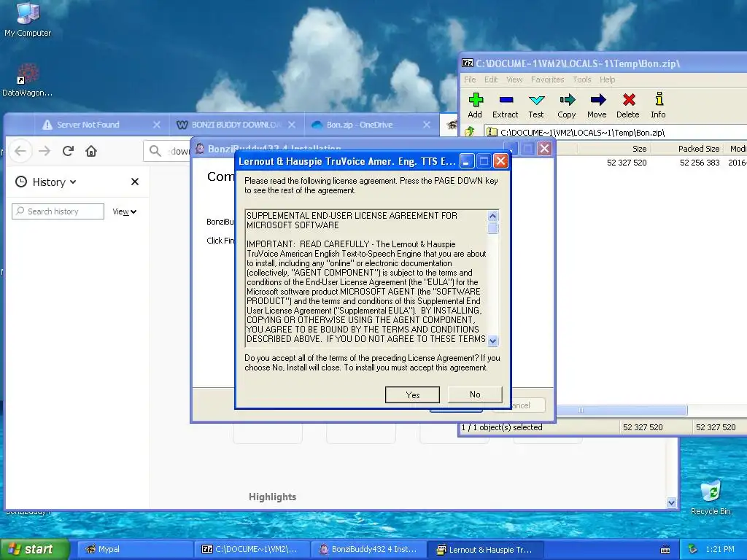
Task: Click the system tray network icon
Action: coord(693,549)
